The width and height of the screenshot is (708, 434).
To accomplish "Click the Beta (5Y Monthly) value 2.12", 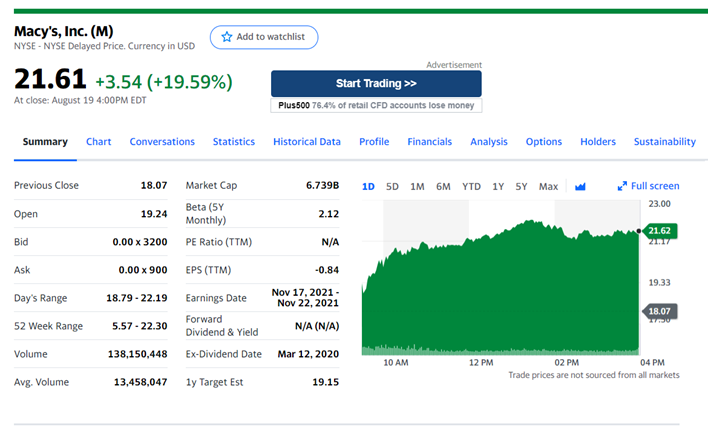I will [329, 214].
